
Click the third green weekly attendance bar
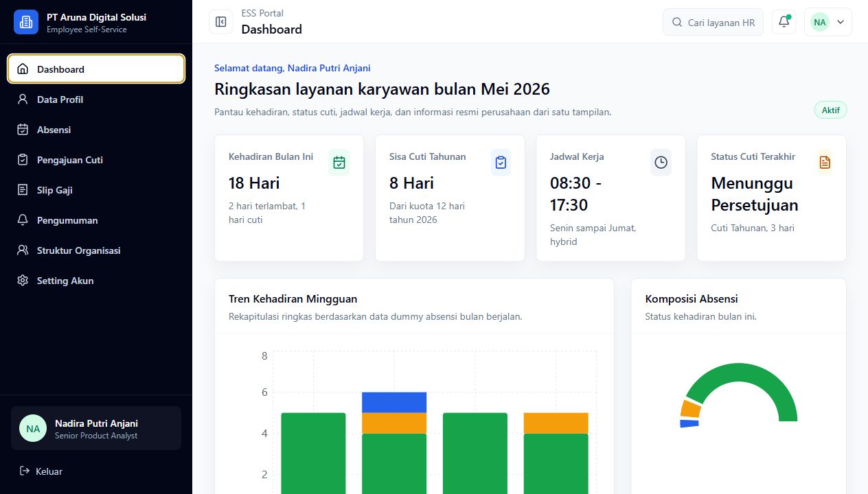tap(475, 453)
